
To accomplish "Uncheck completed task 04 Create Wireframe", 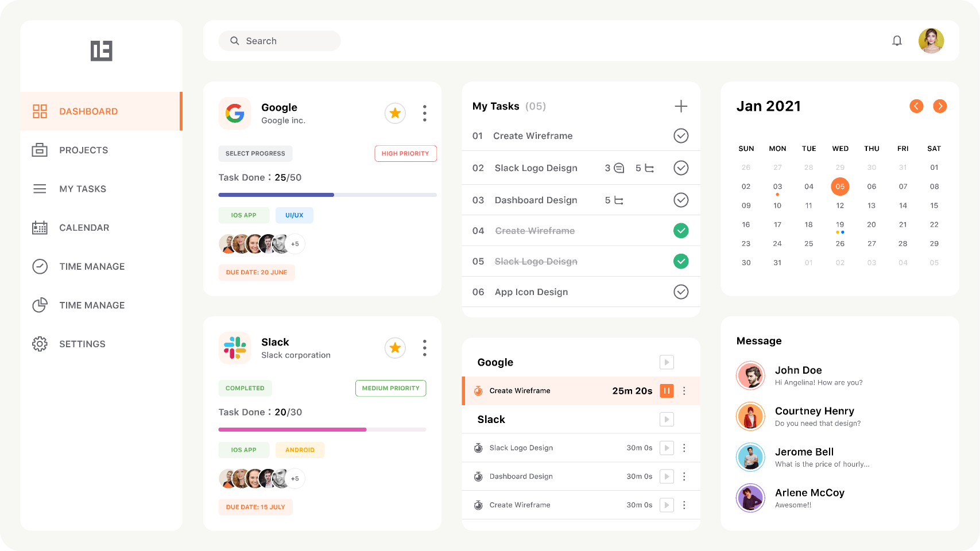I will tap(681, 231).
